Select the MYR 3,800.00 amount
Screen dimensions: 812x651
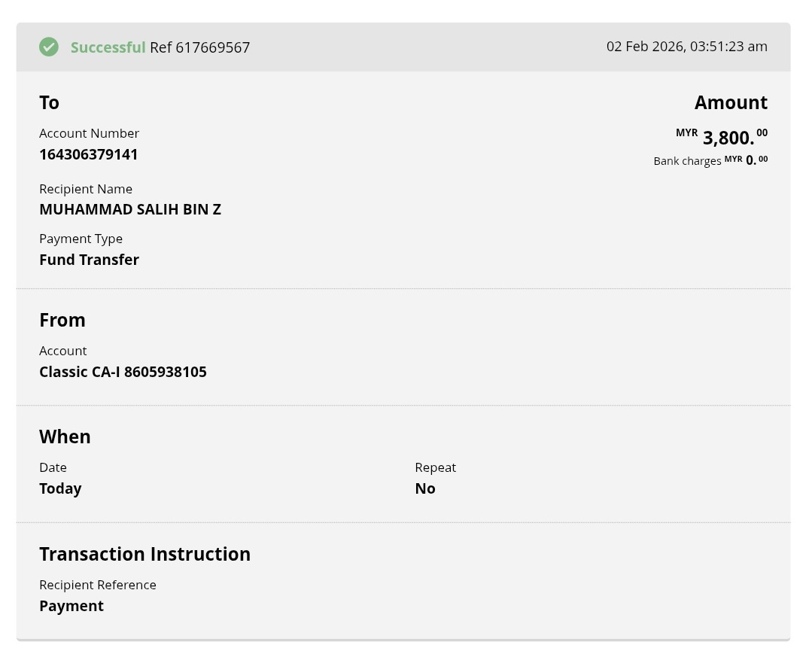tap(722, 137)
